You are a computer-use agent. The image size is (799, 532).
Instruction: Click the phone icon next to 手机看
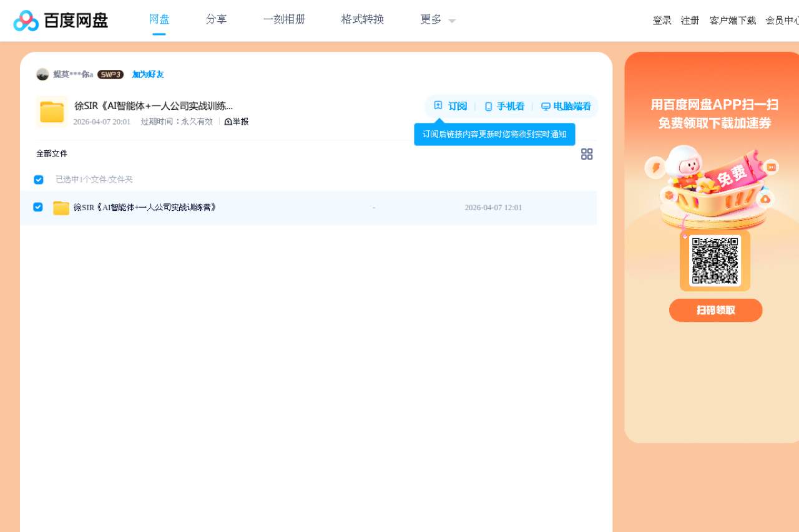488,106
